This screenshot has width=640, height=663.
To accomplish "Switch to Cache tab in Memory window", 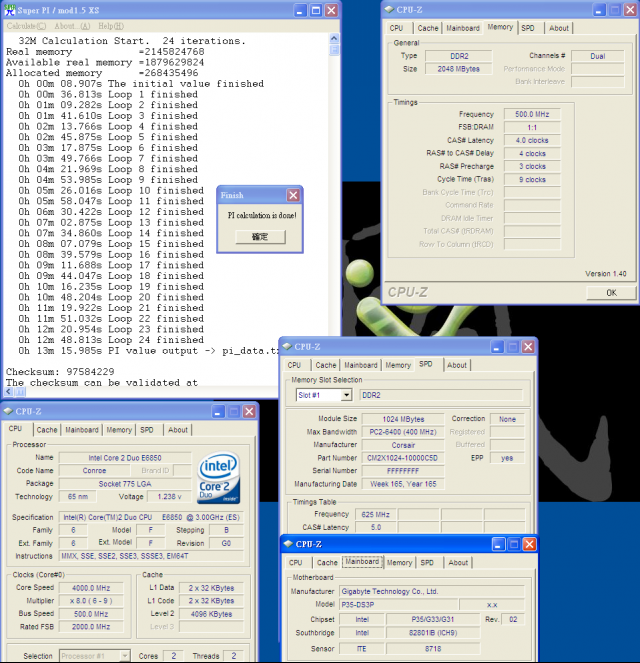I will coord(428,28).
